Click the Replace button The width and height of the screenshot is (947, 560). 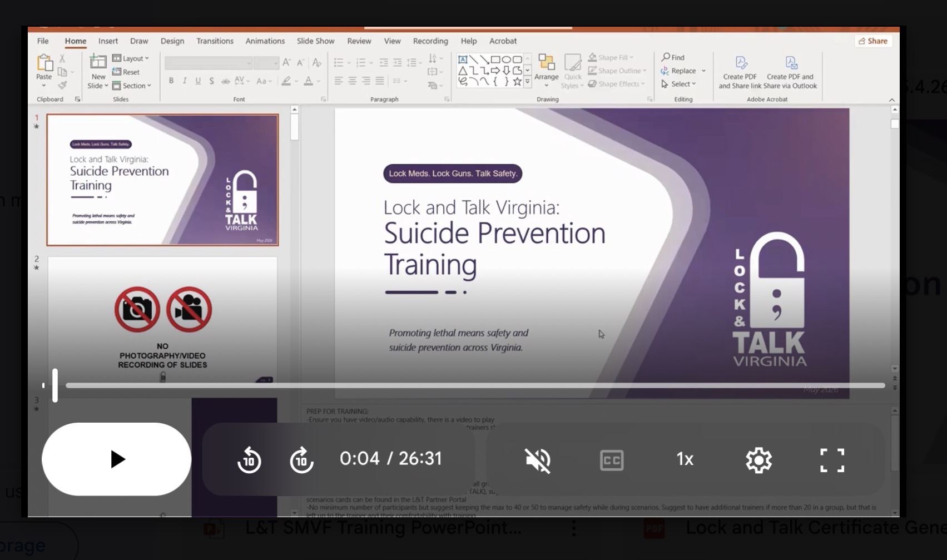point(678,71)
